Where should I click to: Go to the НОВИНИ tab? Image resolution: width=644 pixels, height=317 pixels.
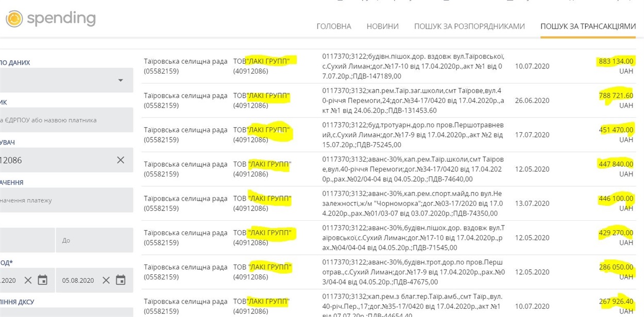pyautogui.click(x=382, y=26)
